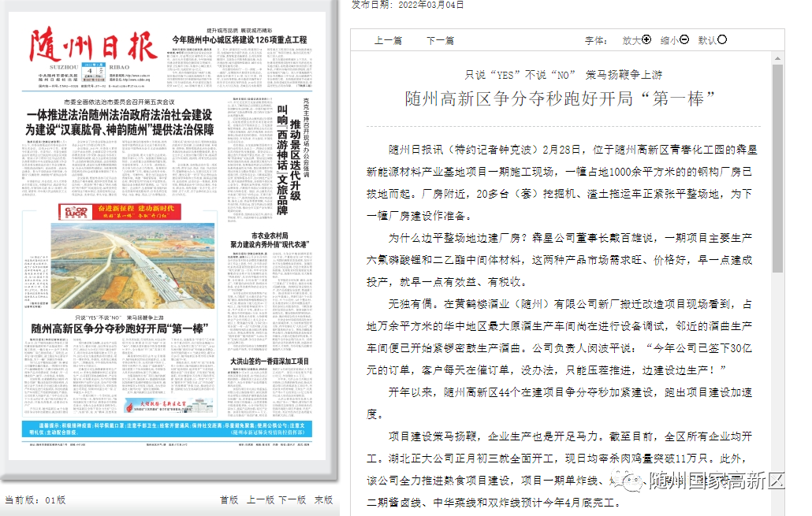The image size is (812, 516).
Task: Click the 发布日期 2022年03月04日 text
Action: pyautogui.click(x=408, y=5)
